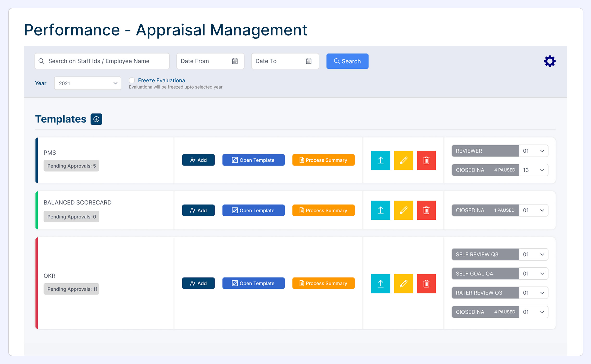This screenshot has height=364, width=591.
Task: Expand the Year 2021 dropdown
Action: coord(87,83)
